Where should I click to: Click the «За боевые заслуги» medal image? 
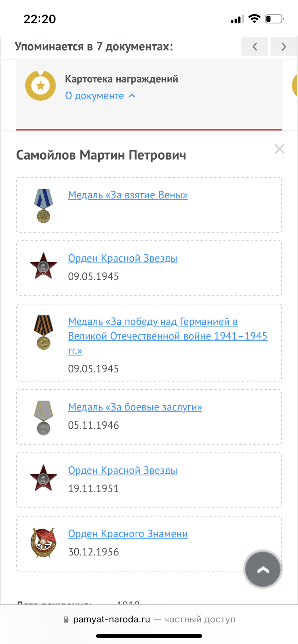(x=44, y=418)
